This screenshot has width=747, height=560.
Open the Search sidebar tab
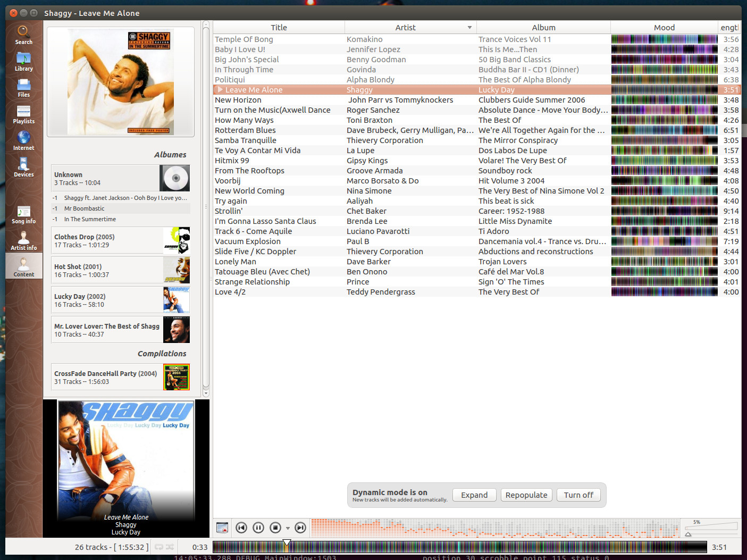click(23, 35)
